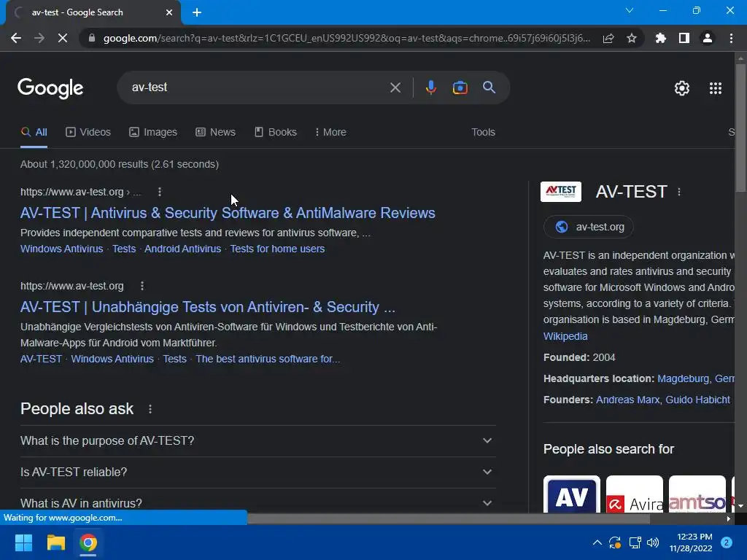Open AV-TEST Antivirus & Security Software result
Viewport: 747px width, 560px height.
tap(228, 213)
